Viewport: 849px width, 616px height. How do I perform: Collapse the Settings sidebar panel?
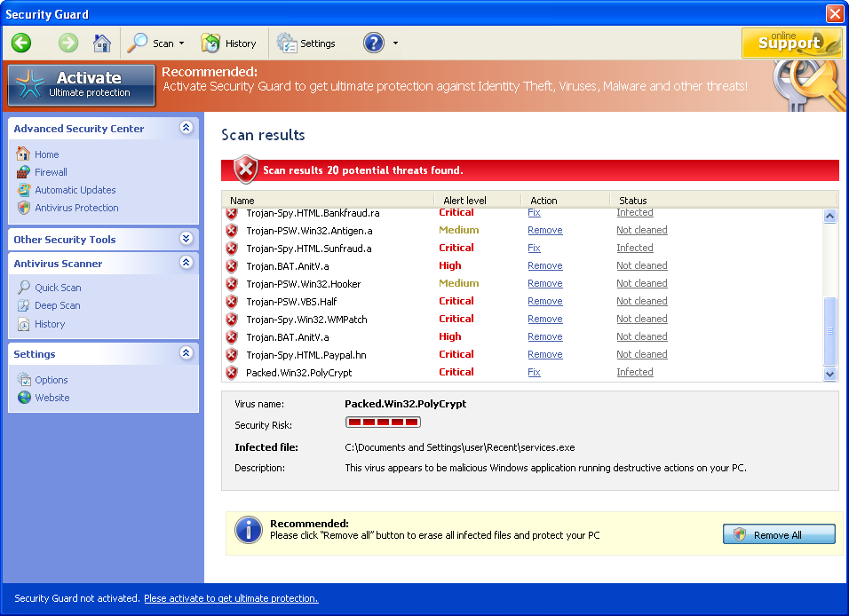pyautogui.click(x=186, y=353)
